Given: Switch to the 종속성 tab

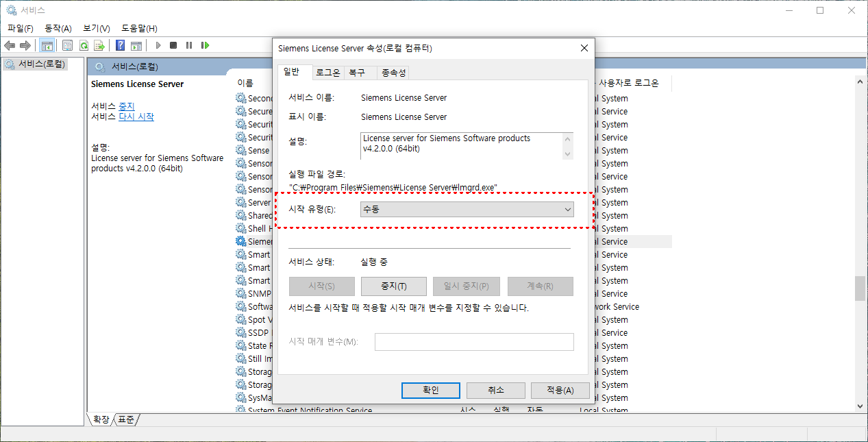Looking at the screenshot, I should coord(394,73).
